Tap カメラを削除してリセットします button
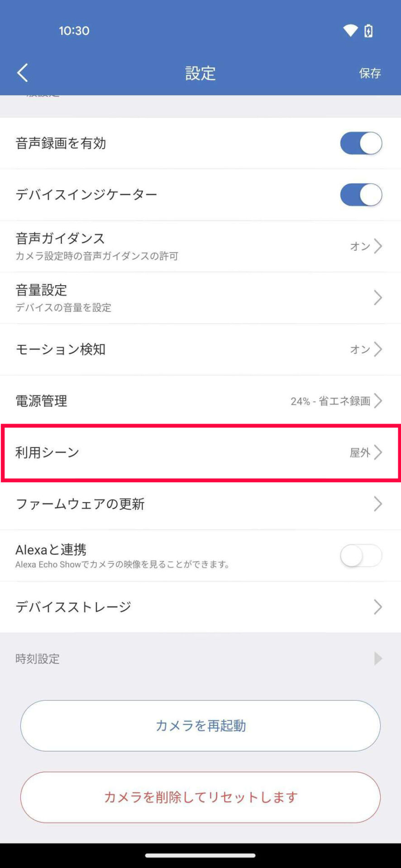The height and width of the screenshot is (868, 401). (x=200, y=797)
